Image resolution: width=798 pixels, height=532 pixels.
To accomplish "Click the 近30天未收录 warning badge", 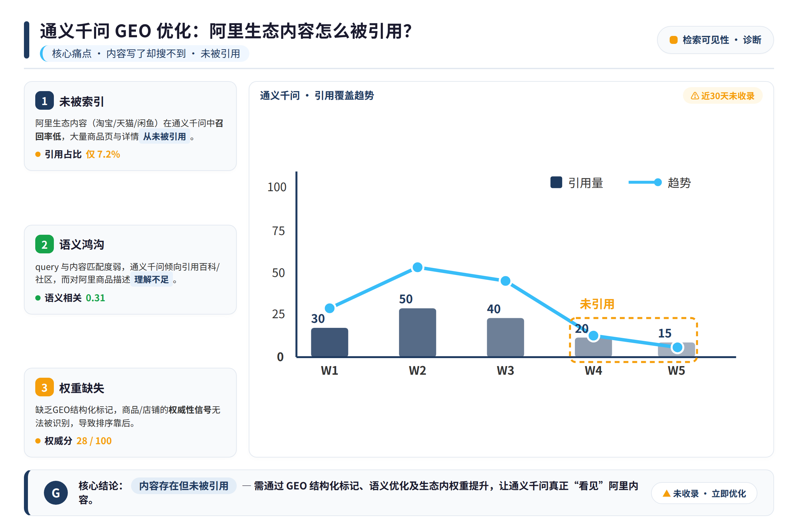I will [x=723, y=96].
